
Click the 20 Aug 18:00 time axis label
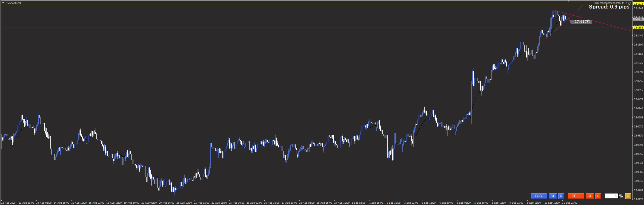click(167, 203)
